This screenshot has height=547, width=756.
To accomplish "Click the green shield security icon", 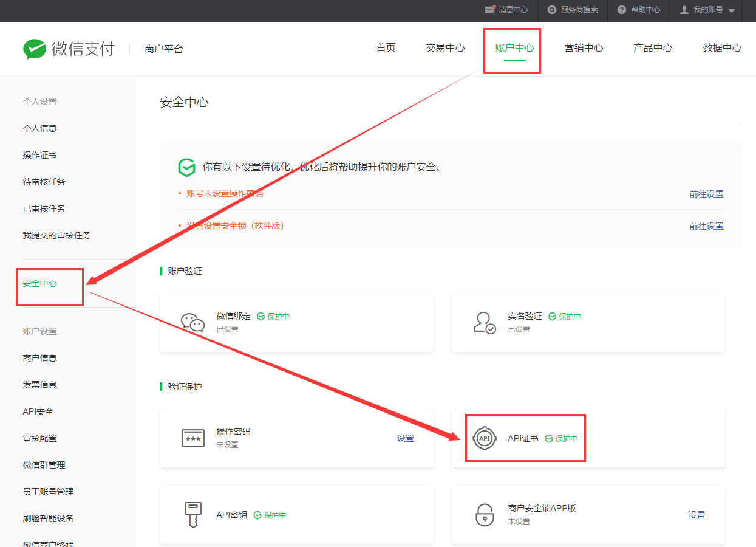I will pos(186,167).
